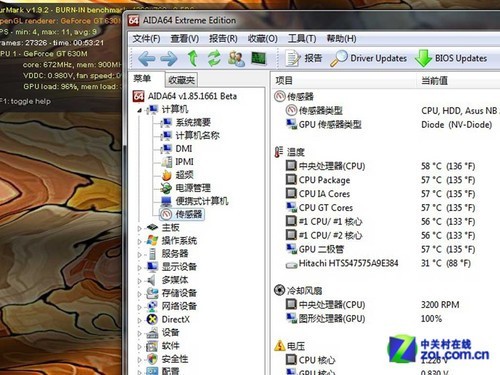Expand the 主板 tree node
This screenshot has height=375, width=500.
(x=140, y=228)
